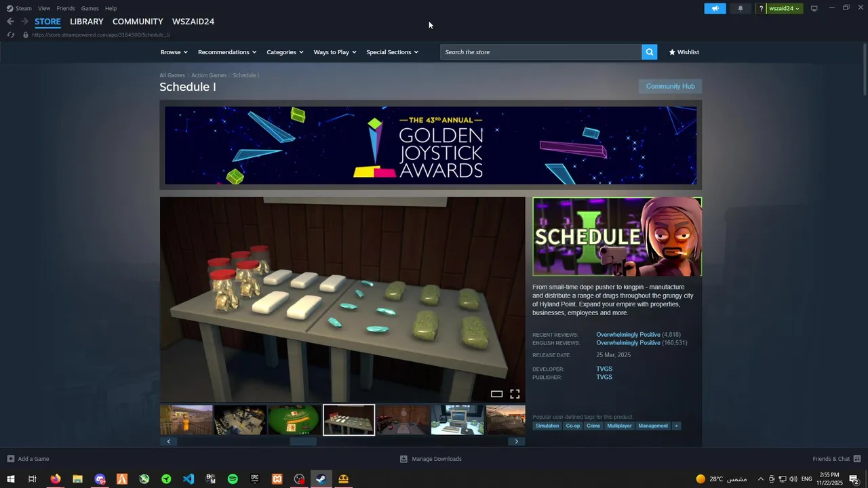Expand tags with the plus button
The image size is (868, 488).
click(676, 426)
